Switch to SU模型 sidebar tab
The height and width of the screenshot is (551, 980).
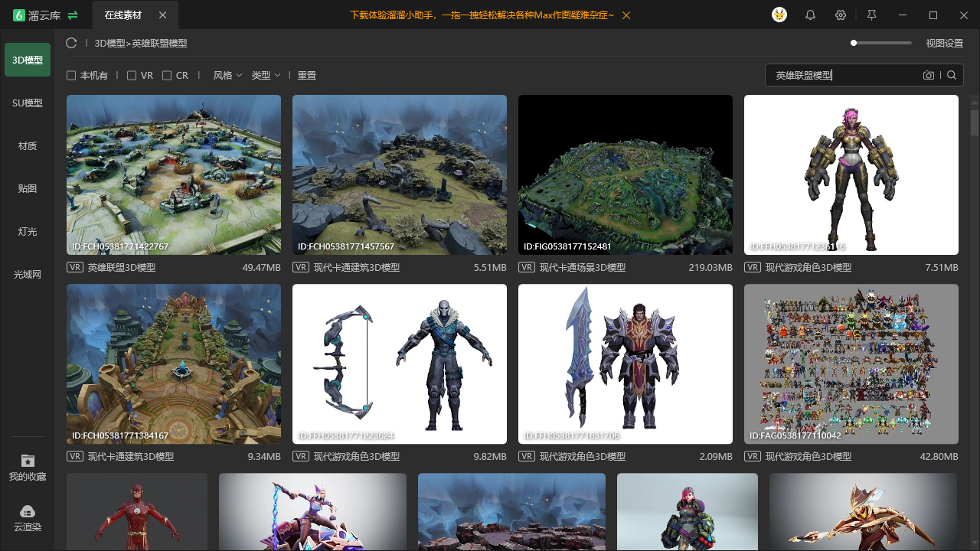pos(28,103)
